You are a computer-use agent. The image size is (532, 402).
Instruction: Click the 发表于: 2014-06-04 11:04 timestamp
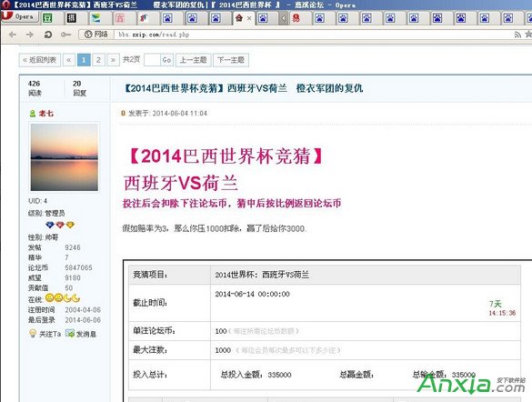167,114
